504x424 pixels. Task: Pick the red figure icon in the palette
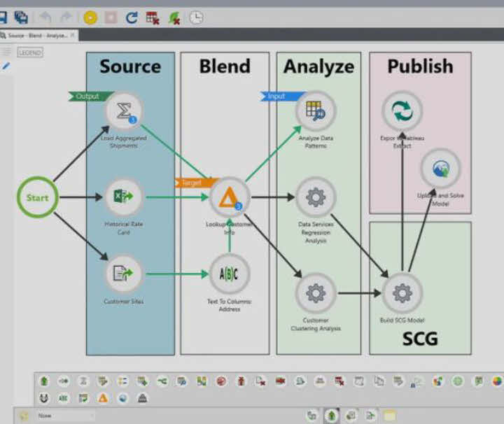pos(241,381)
